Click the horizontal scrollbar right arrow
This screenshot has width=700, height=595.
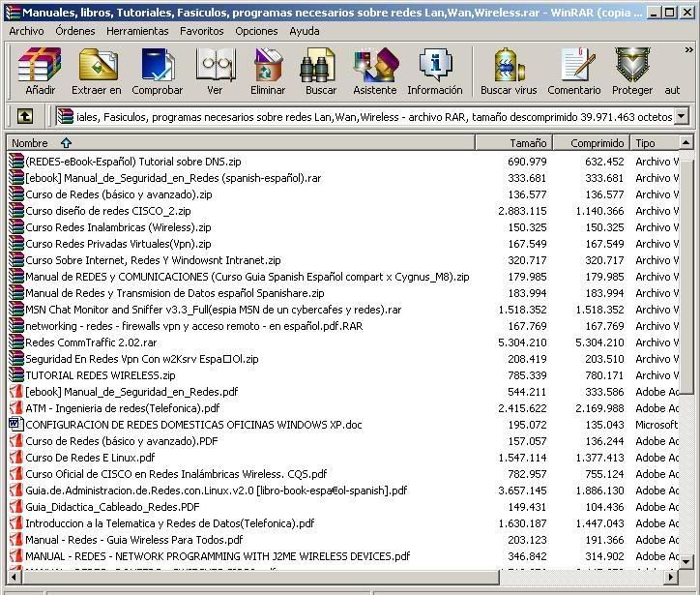[671, 577]
